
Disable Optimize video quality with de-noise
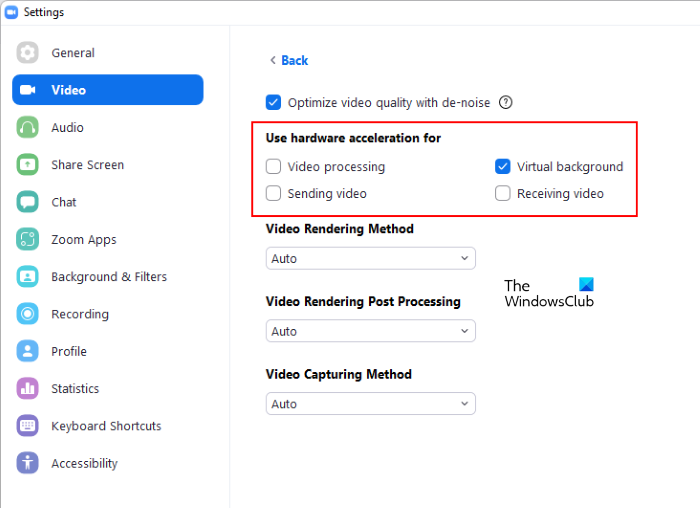(274, 102)
